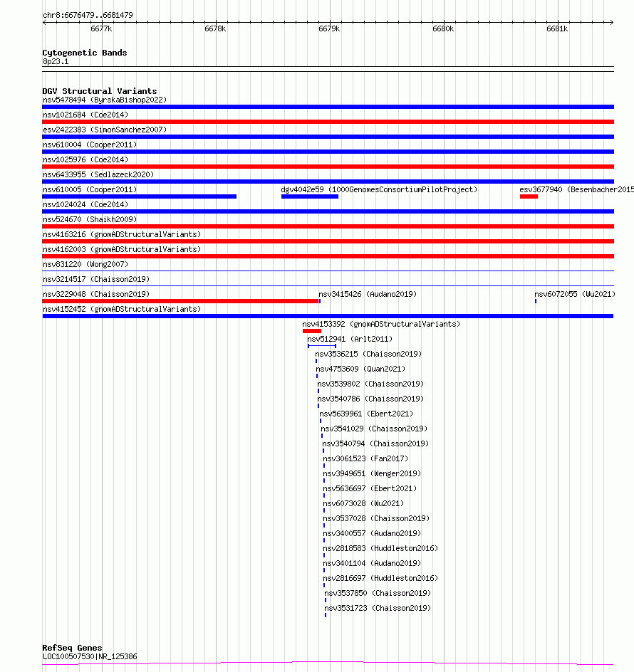Select esv3677940 (Besenbacher2015) label
This screenshot has height=672, width=634.
(x=576, y=189)
